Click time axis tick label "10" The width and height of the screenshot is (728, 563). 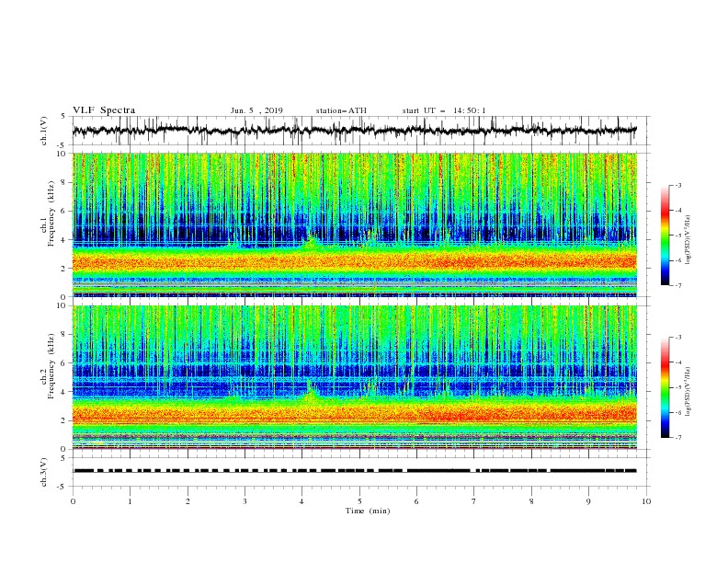pos(646,501)
